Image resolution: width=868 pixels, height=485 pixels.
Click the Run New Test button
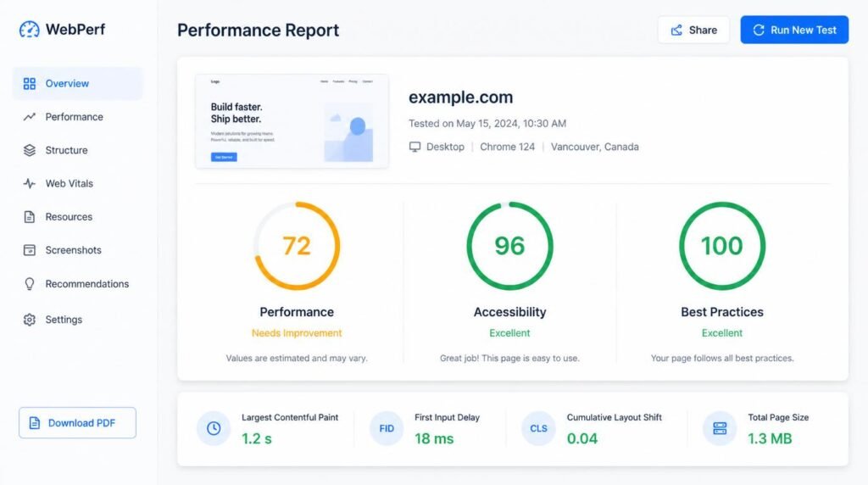(794, 30)
